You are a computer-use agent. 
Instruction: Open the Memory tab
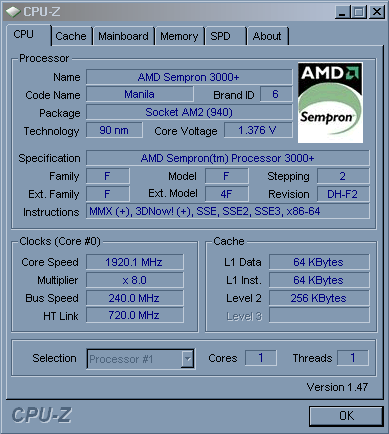click(179, 36)
